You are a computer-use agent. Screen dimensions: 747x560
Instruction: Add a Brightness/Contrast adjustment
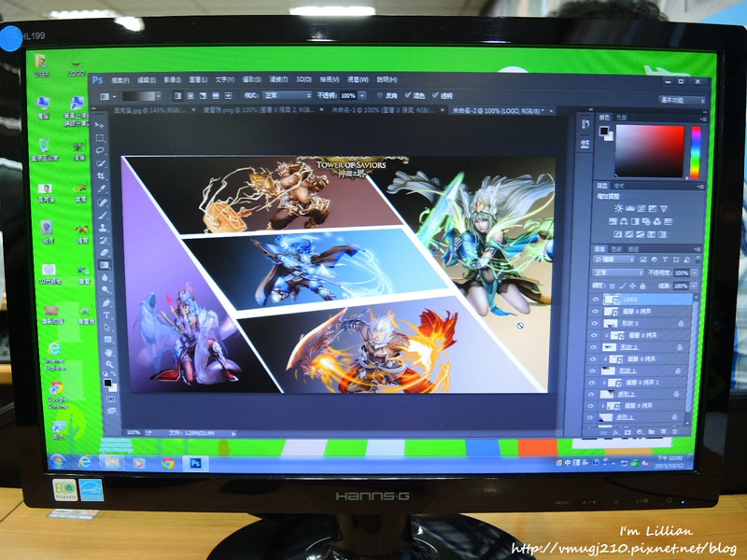pyautogui.click(x=618, y=208)
